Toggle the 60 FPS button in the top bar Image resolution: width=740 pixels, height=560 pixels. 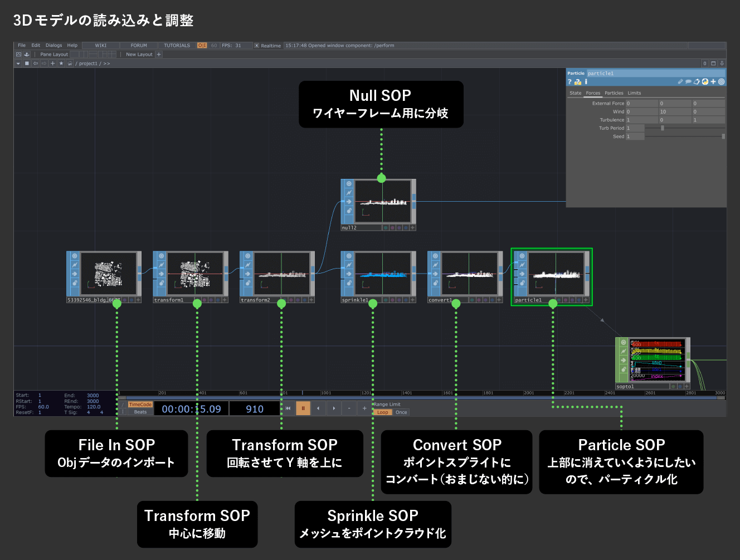214,46
